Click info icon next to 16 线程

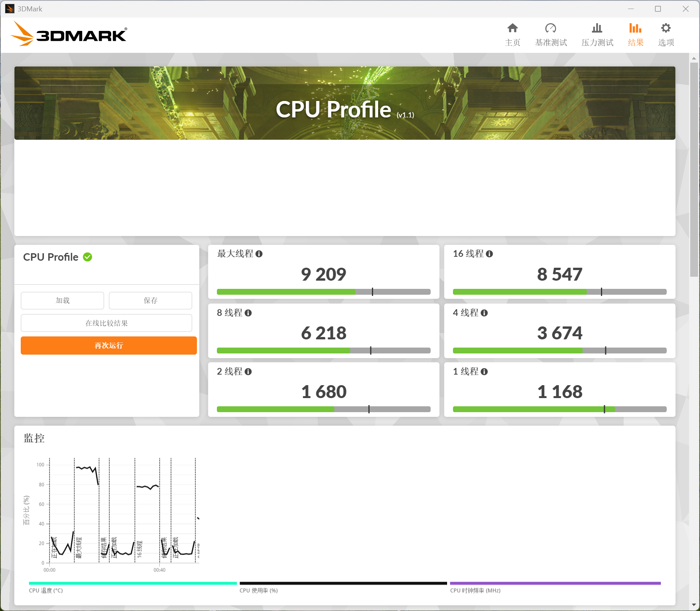pyautogui.click(x=489, y=254)
